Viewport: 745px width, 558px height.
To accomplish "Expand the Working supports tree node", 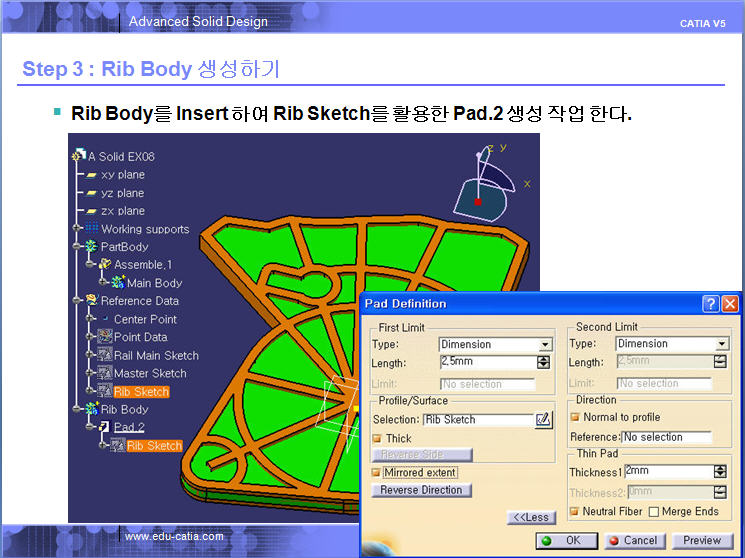I will coord(77,229).
